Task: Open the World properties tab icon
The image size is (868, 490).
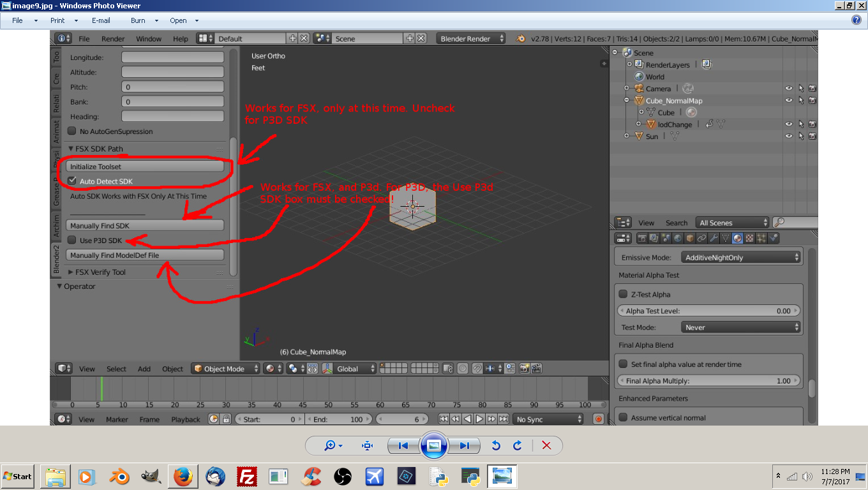Action: point(677,238)
